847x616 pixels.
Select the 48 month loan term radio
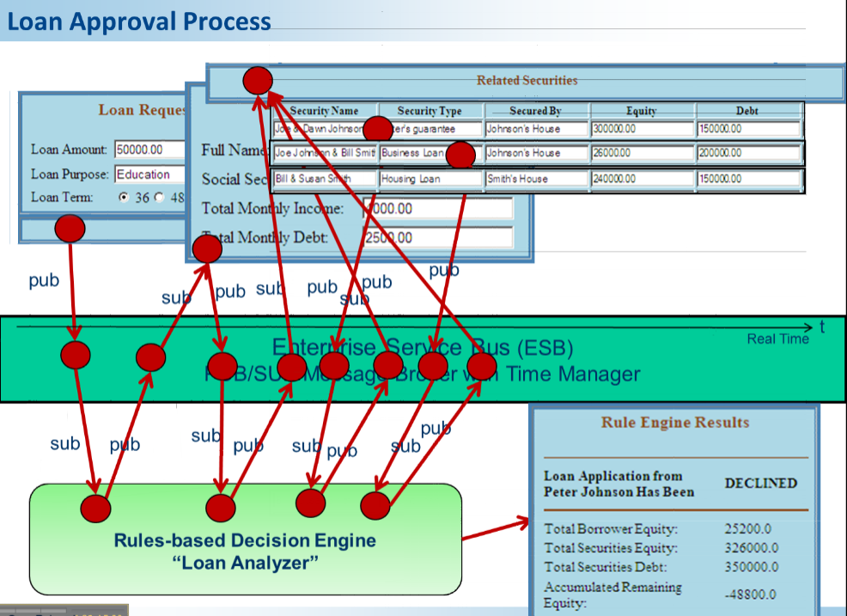pos(159,197)
